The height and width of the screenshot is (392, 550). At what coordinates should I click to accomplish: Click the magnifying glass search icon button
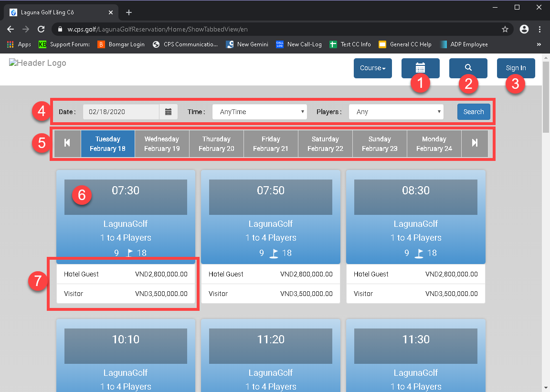pyautogui.click(x=468, y=68)
